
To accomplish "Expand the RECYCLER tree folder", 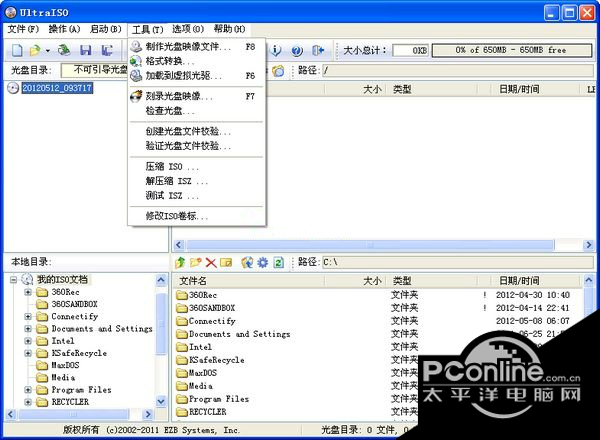I will 28,402.
